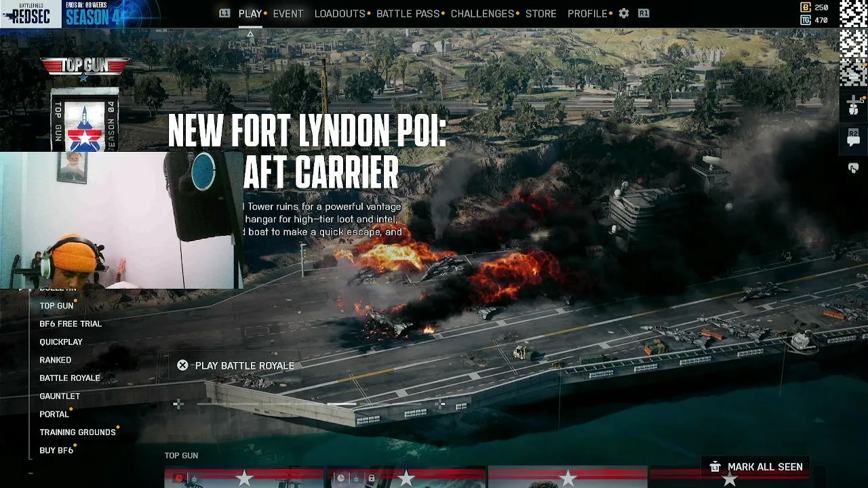Go to the BATTLE PASS tab
The width and height of the screenshot is (868, 488).
tap(408, 14)
